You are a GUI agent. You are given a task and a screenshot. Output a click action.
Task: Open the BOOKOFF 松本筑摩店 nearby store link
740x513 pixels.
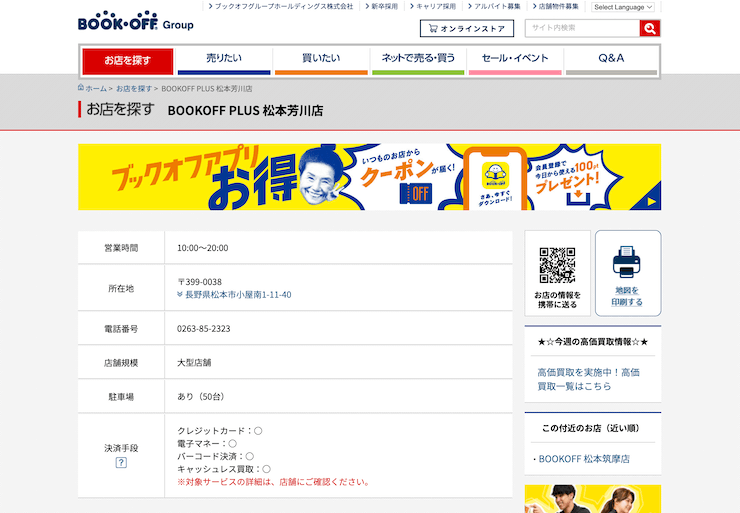pos(584,459)
